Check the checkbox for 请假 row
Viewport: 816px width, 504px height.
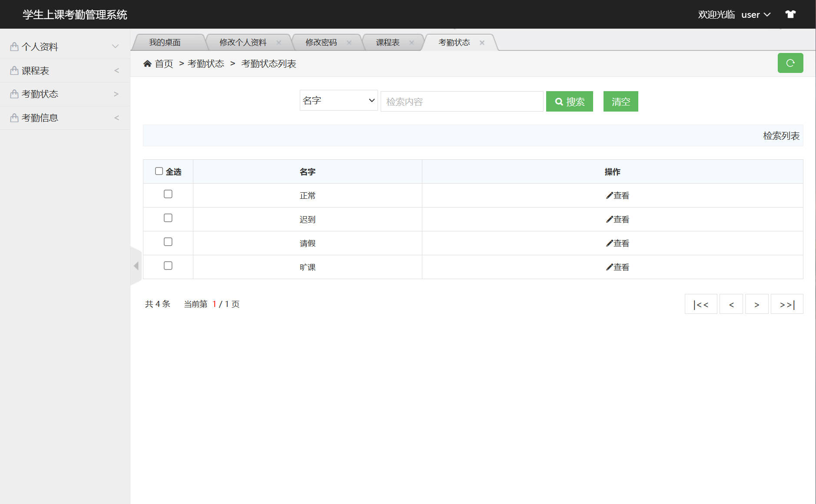168,242
